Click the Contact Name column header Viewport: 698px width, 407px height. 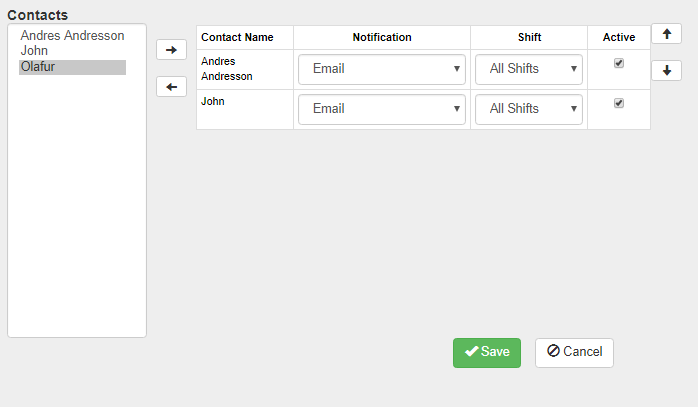pos(237,38)
